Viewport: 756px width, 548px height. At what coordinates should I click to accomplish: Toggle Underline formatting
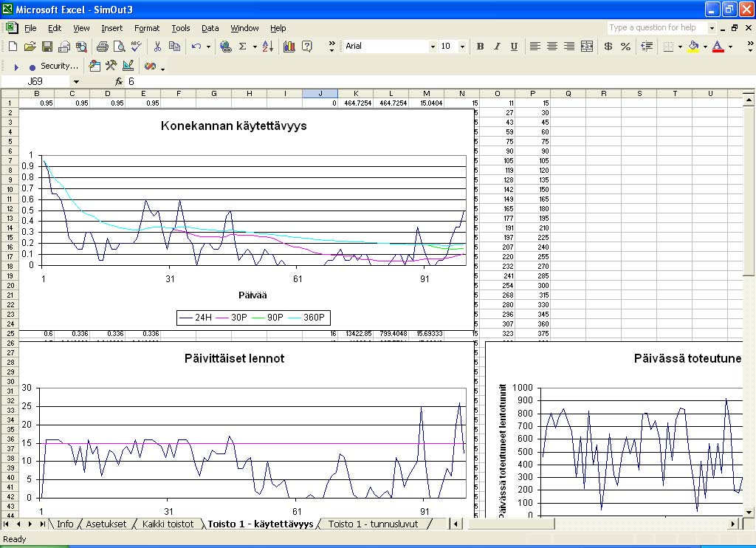click(514, 47)
